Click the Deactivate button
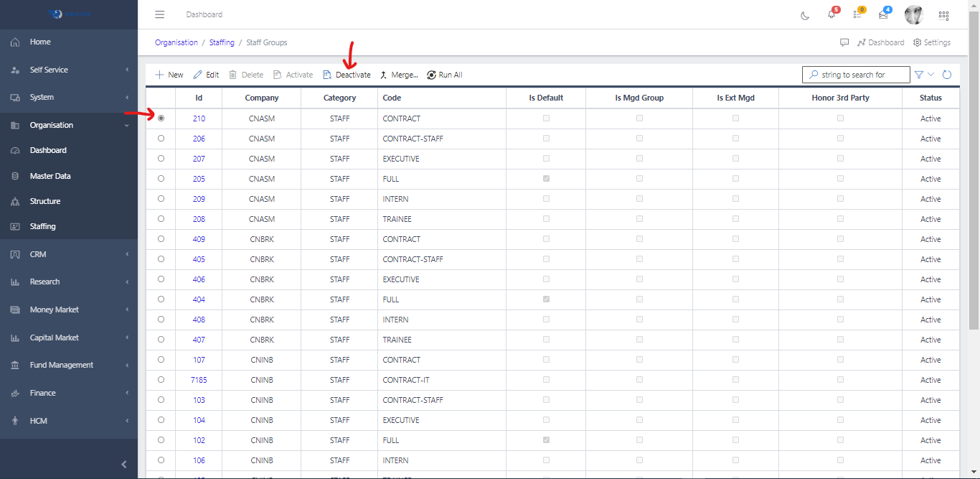The width and height of the screenshot is (980, 479). (347, 75)
